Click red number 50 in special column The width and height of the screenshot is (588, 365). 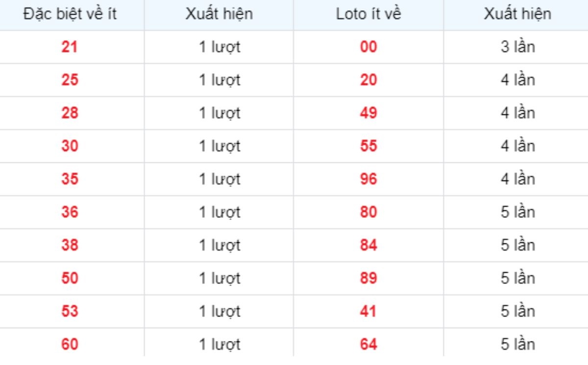coord(70,278)
